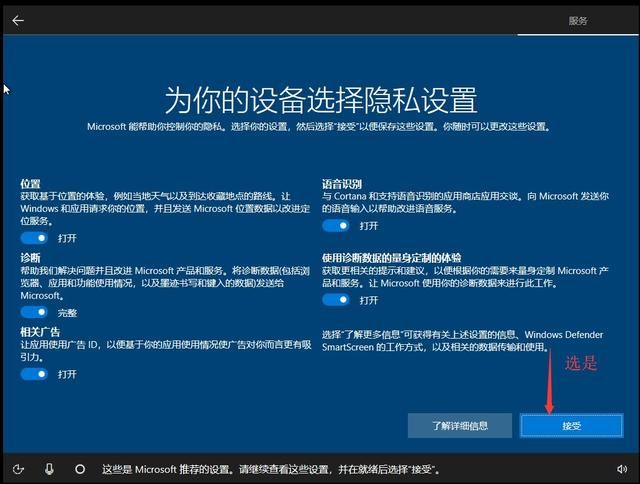Switch the 诊断 diagnostics toggle from 完整
The image size is (640, 484).
(34, 312)
